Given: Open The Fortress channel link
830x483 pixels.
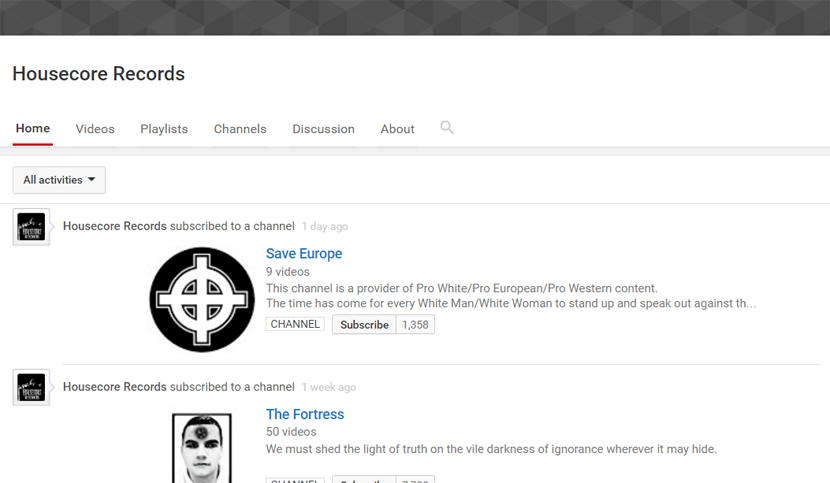Looking at the screenshot, I should click(305, 414).
